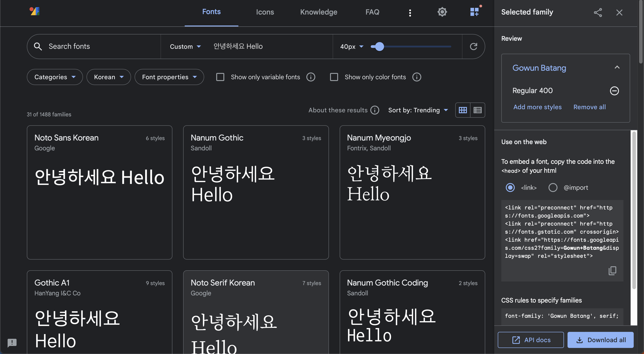Open the selected families panel icon
This screenshot has width=644, height=354.
474,12
